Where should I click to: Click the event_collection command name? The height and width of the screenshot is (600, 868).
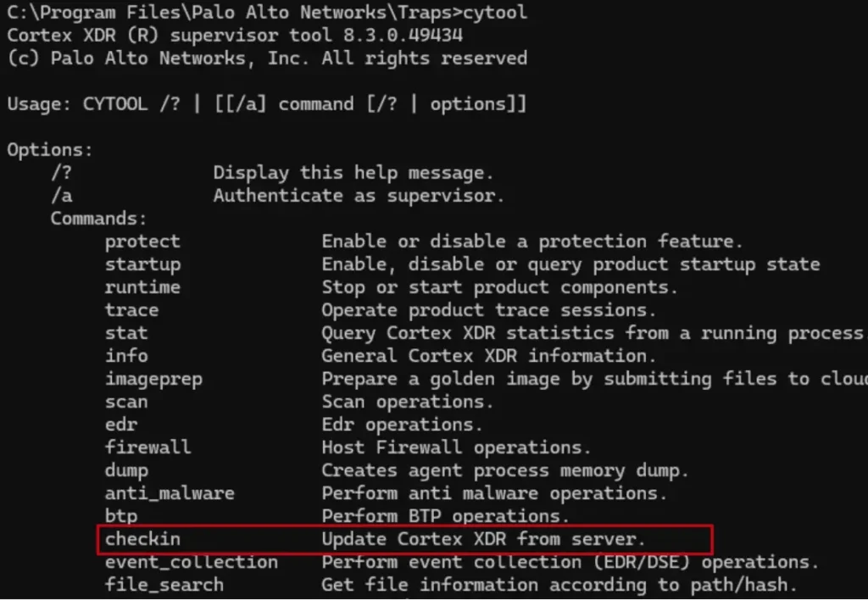192,562
